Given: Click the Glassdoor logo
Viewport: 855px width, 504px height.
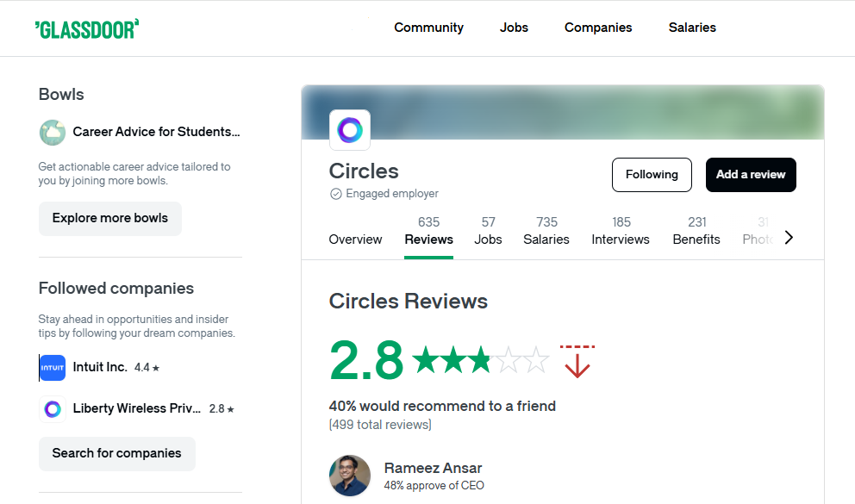Looking at the screenshot, I should [x=87, y=29].
